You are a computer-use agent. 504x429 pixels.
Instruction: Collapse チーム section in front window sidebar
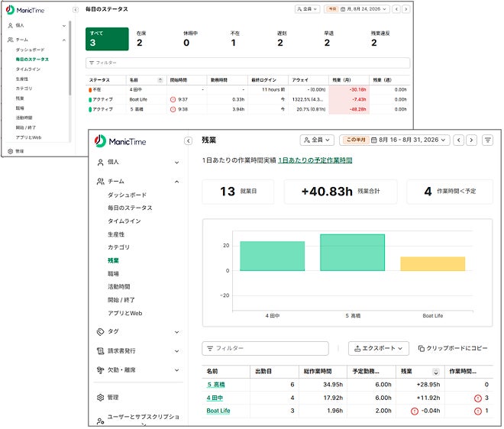click(177, 182)
